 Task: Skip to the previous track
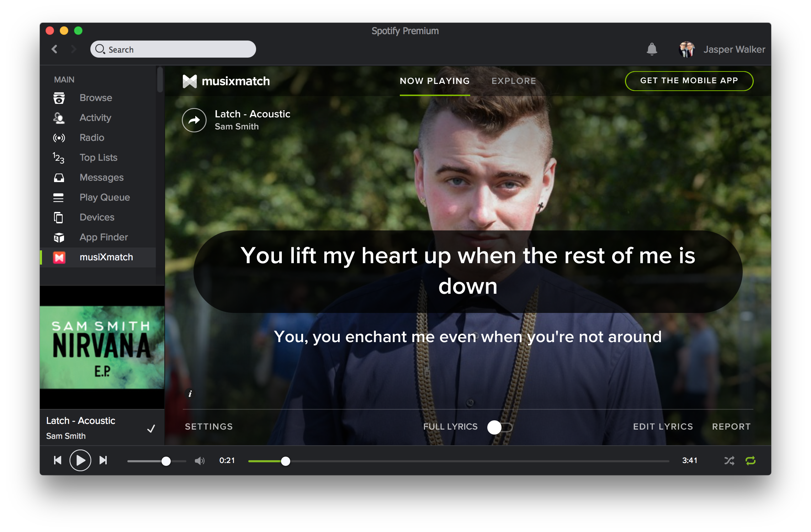tap(58, 461)
